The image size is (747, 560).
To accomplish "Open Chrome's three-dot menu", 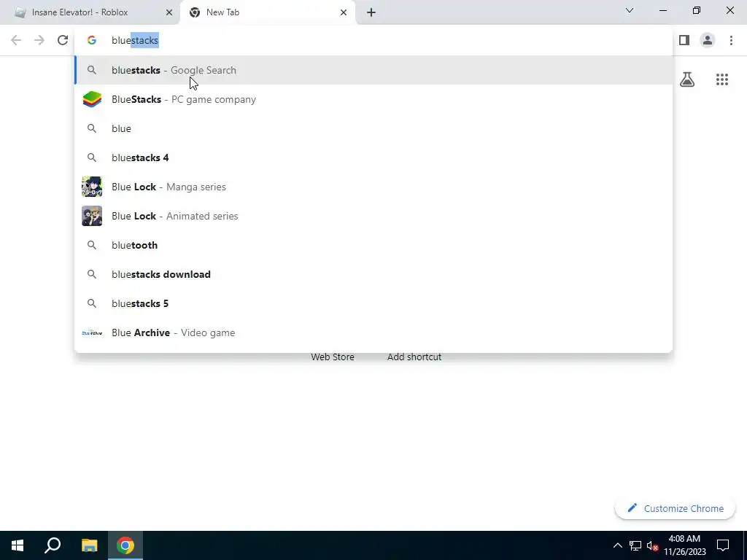I will (731, 40).
